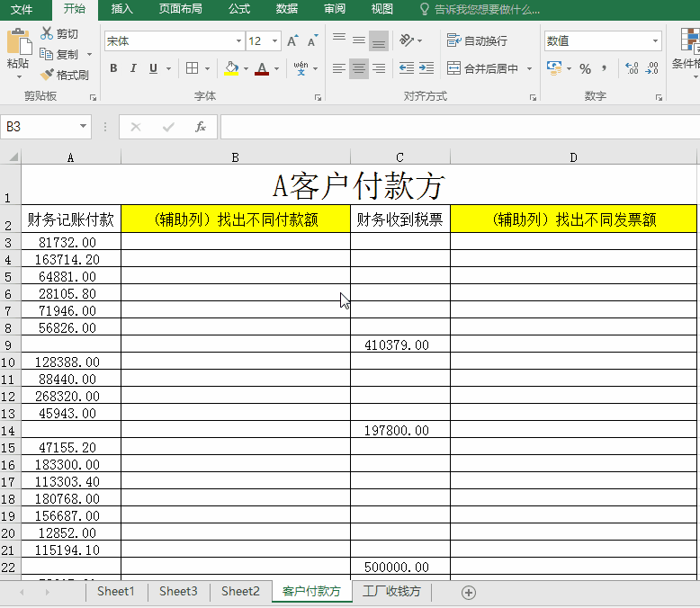Screen dimensions: 700x608
Task: Expand the fill color dropdown arrow
Action: [246, 68]
